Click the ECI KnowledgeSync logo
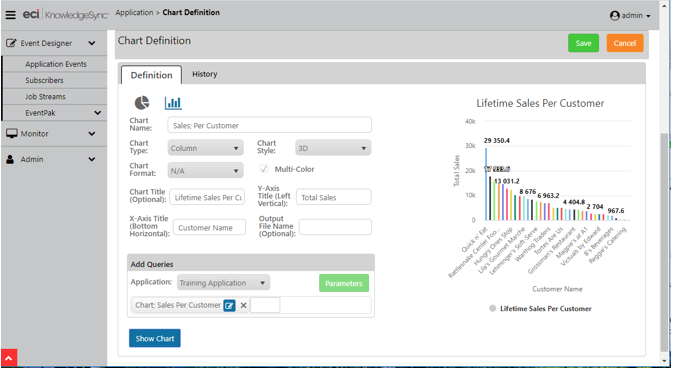 (65, 15)
